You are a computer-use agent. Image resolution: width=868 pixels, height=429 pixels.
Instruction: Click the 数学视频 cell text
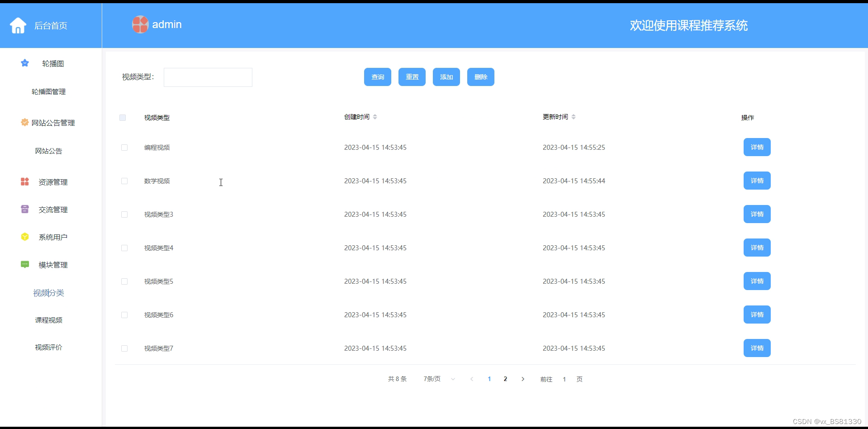157,181
